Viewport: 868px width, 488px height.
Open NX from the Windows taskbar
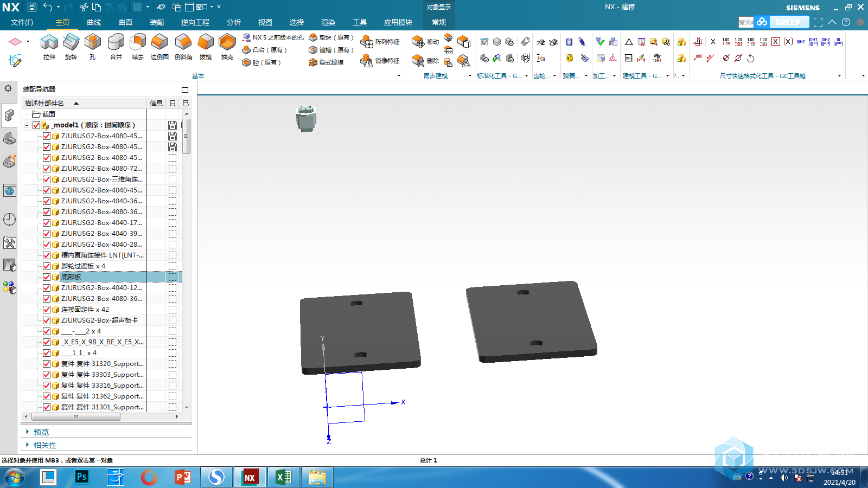click(250, 477)
